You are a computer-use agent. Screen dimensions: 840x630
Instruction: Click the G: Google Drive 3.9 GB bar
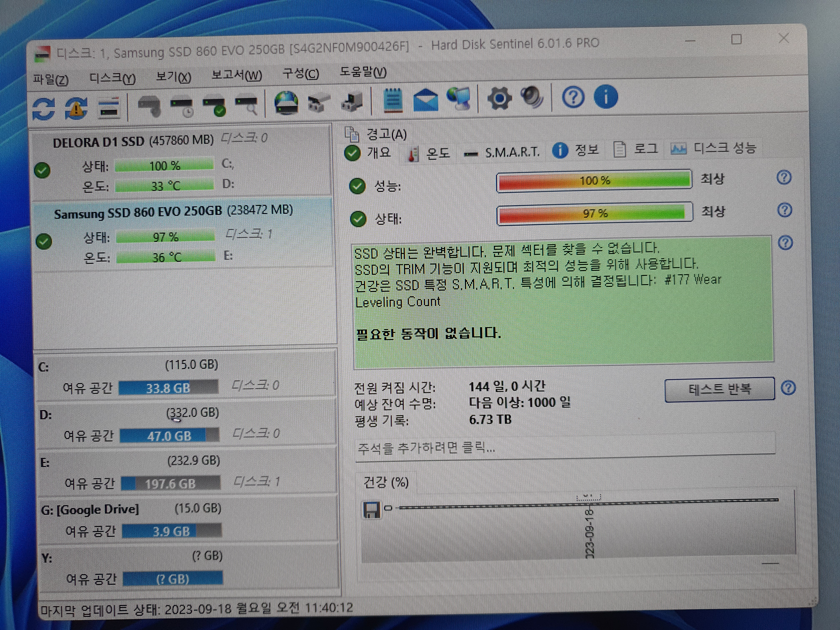[x=172, y=531]
